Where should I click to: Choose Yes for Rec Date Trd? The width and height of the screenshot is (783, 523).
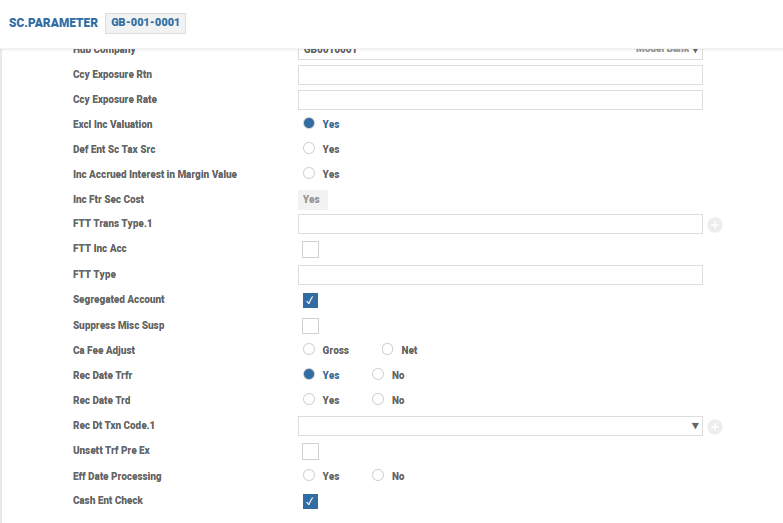click(x=309, y=400)
